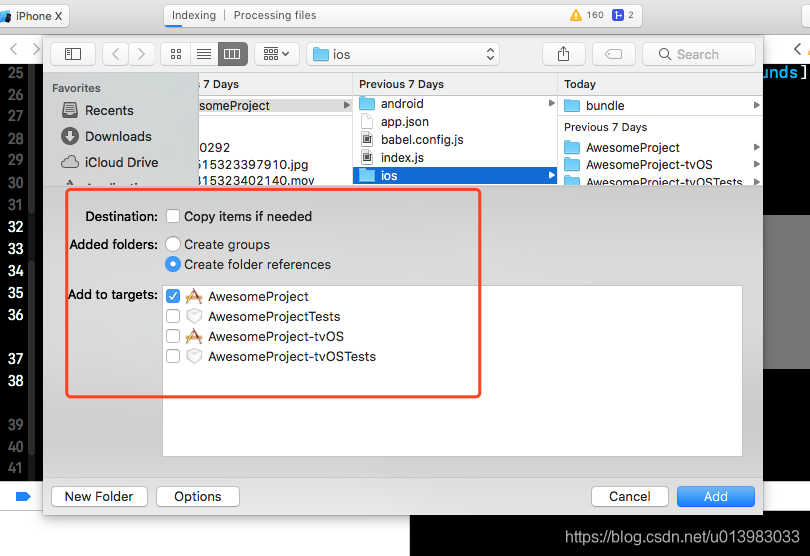The image size is (810, 556).
Task: Select the iPhone X scheme destination
Action: pyautogui.click(x=32, y=16)
